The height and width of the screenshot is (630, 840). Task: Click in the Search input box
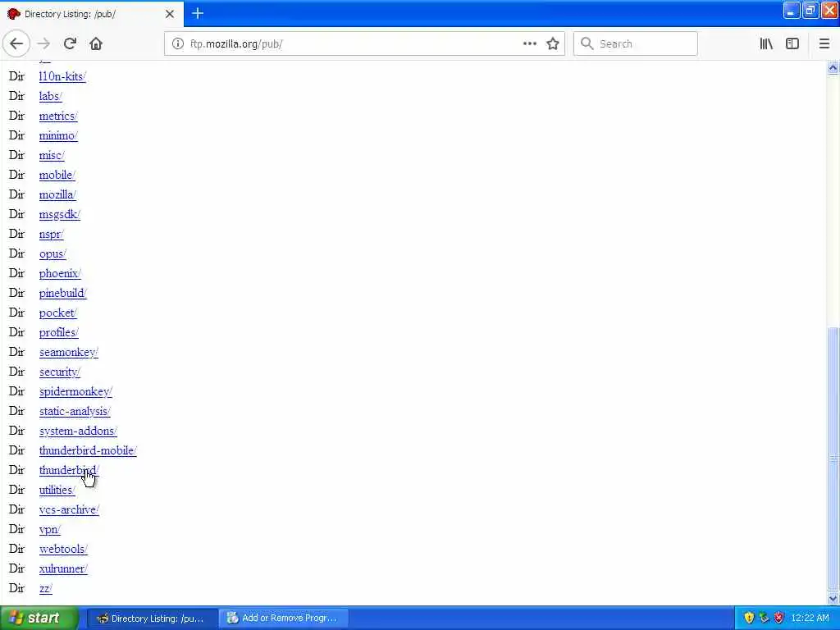636,44
